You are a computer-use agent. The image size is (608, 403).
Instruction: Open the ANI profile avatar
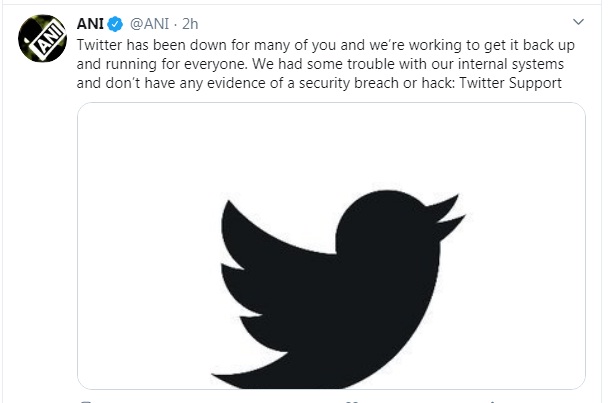42,38
